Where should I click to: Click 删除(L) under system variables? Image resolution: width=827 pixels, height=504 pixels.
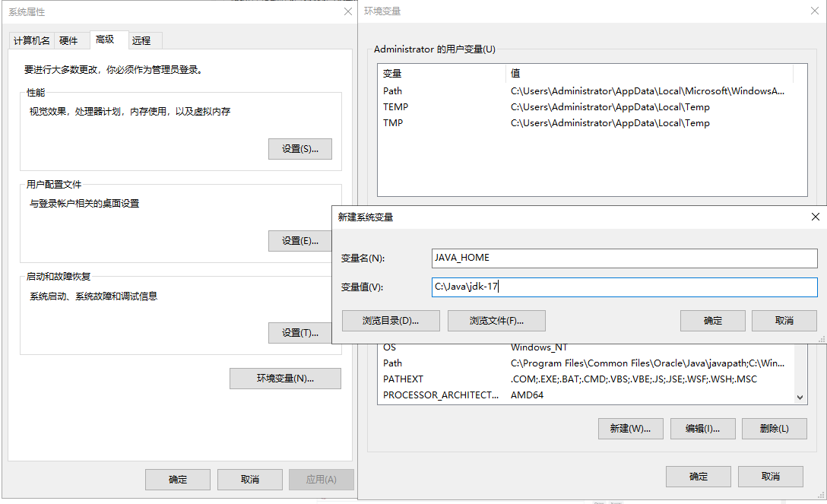[x=774, y=429]
